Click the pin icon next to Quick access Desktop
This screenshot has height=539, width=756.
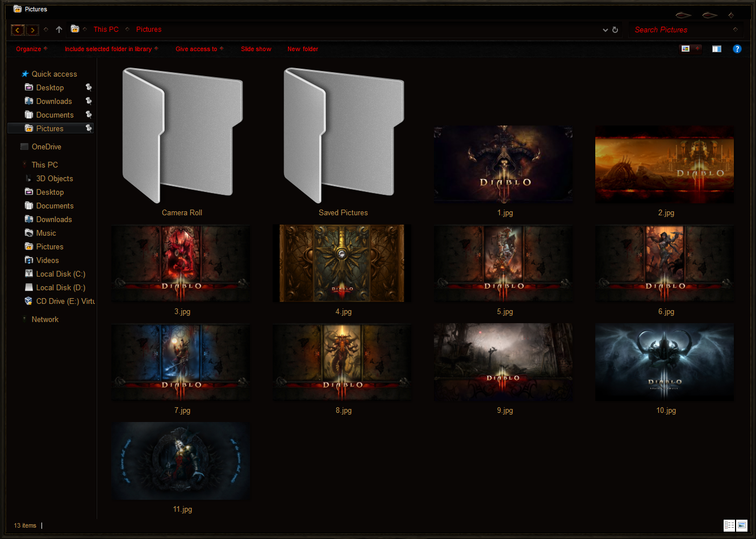click(89, 87)
